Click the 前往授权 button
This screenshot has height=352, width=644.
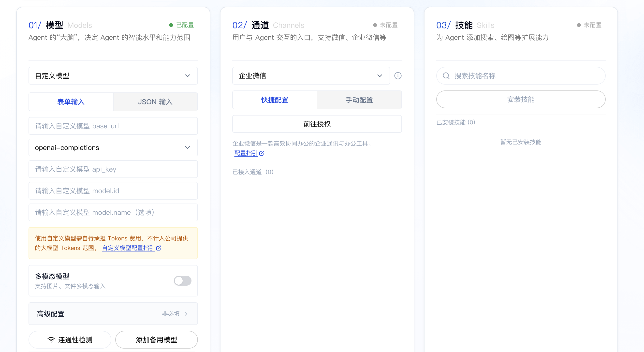(317, 124)
